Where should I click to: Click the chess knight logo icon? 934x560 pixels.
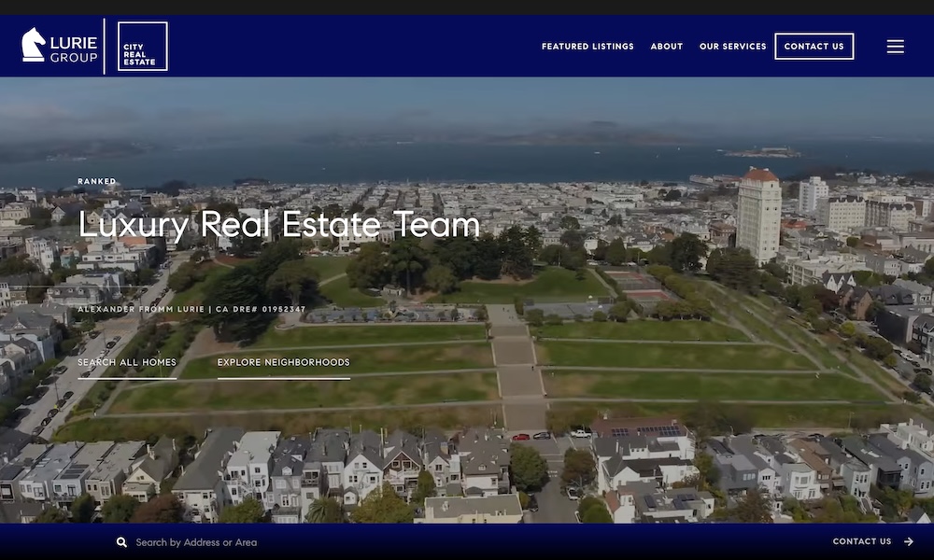point(33,45)
